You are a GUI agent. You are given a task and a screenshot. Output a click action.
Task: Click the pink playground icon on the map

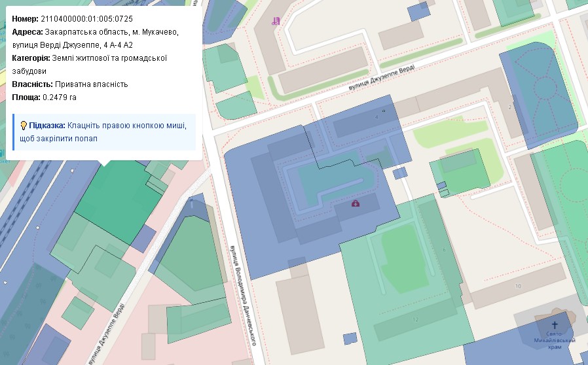(276, 21)
